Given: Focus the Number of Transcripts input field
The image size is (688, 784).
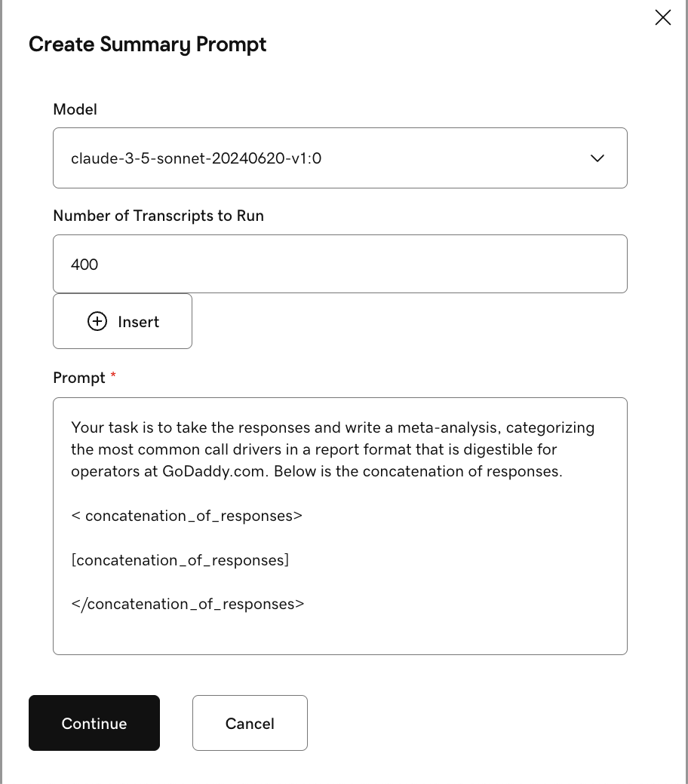Looking at the screenshot, I should pyautogui.click(x=339, y=264).
